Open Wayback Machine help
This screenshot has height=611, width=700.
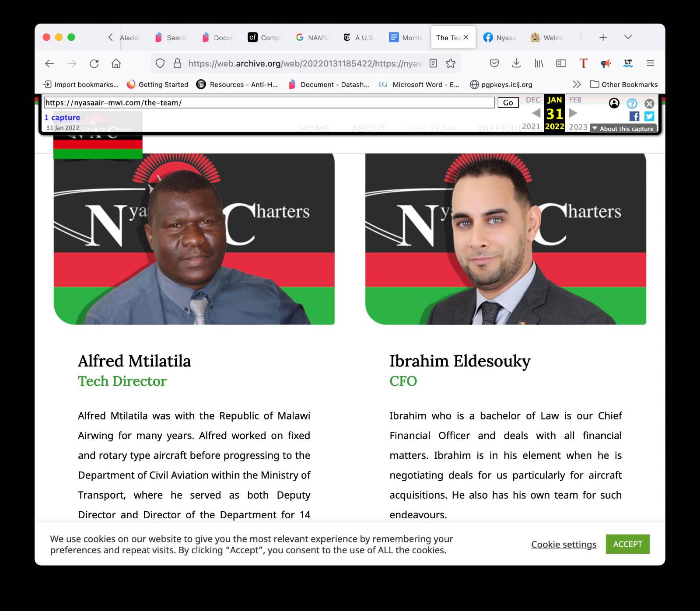(x=632, y=103)
